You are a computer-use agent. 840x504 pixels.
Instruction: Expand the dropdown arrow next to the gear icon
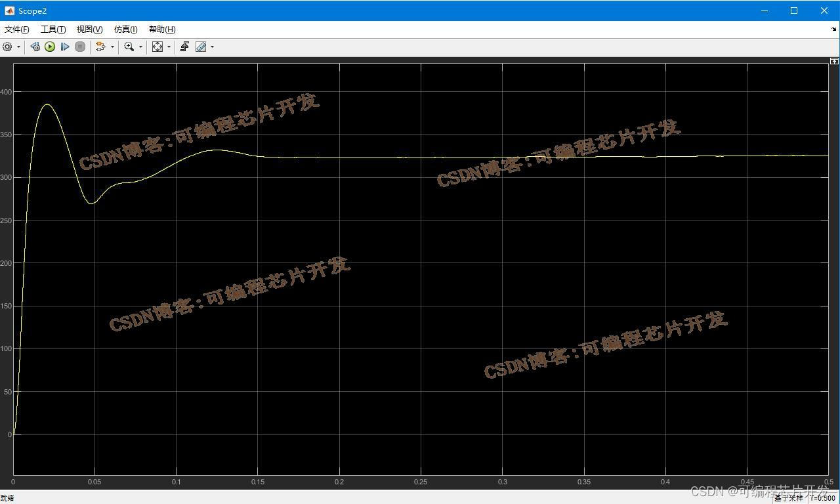pyautogui.click(x=18, y=47)
